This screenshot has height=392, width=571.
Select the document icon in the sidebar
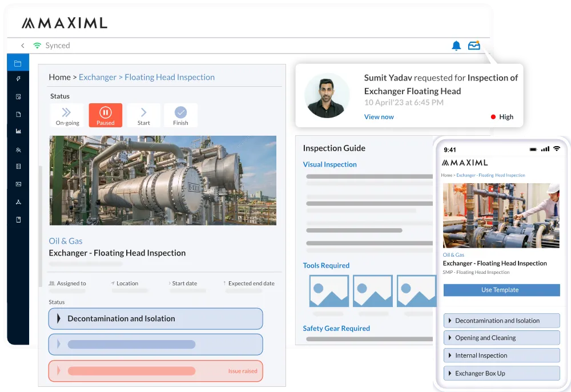18,114
